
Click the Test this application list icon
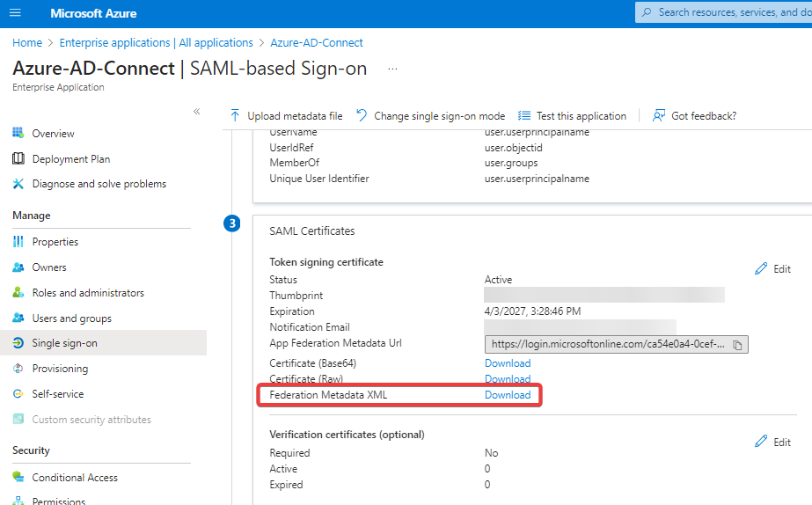(x=524, y=115)
